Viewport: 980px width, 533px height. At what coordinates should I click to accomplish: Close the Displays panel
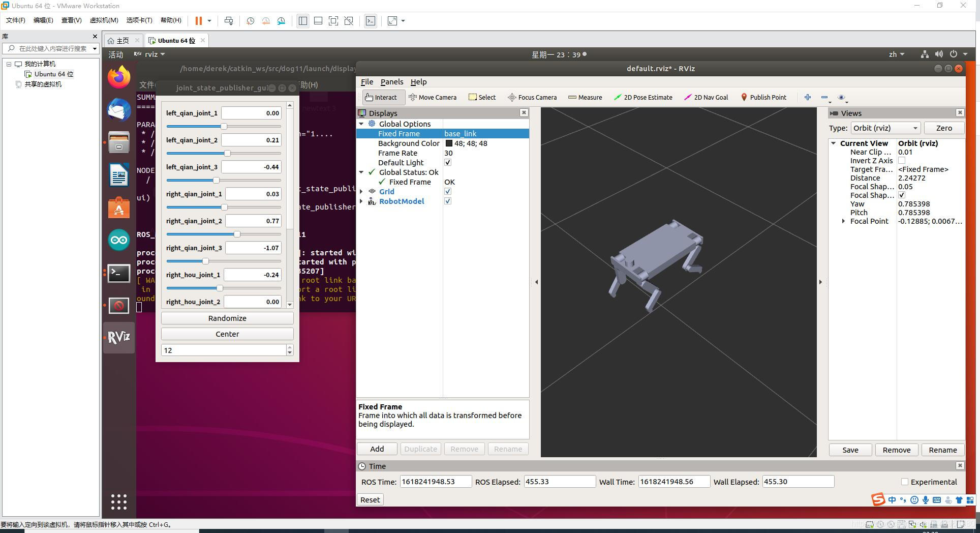pos(524,113)
